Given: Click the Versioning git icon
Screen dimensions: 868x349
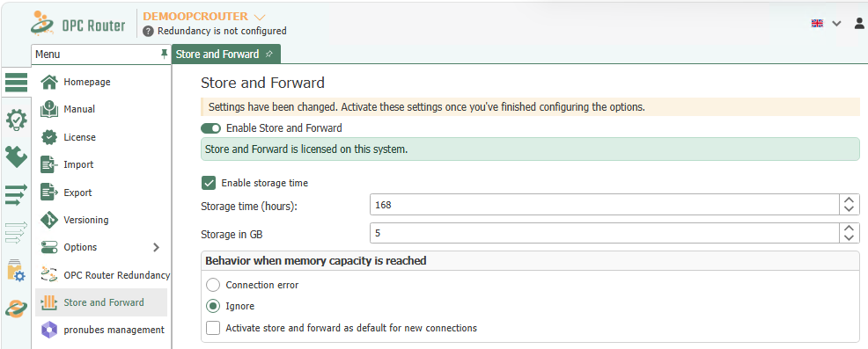Looking at the screenshot, I should pyautogui.click(x=49, y=220).
